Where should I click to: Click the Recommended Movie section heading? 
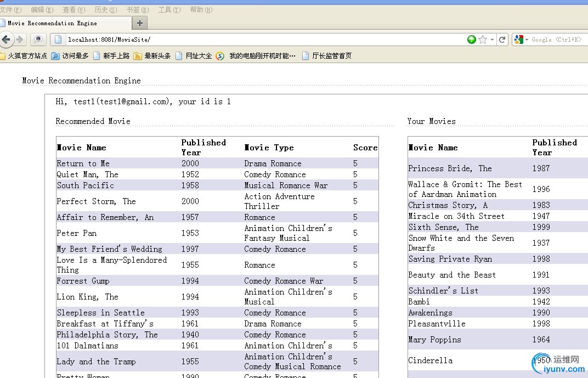click(x=93, y=121)
